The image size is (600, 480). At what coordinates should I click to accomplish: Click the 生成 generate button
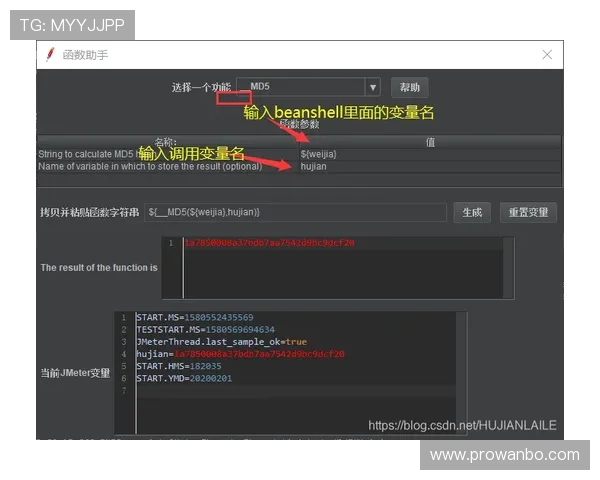(x=472, y=212)
